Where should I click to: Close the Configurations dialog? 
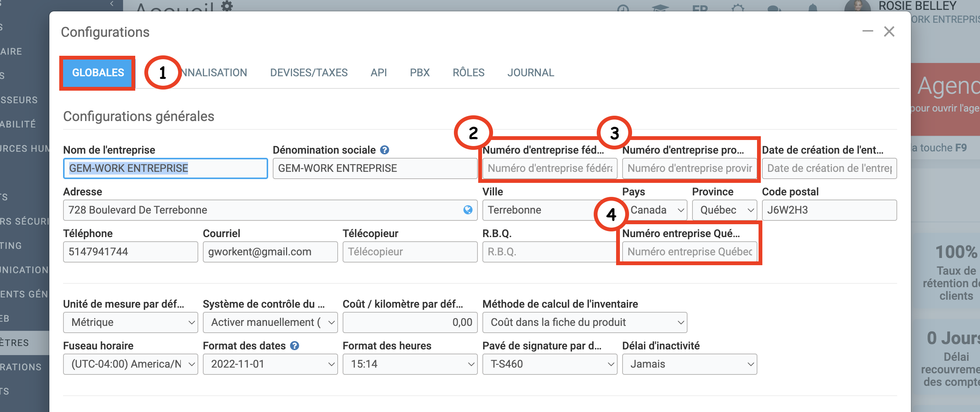[889, 31]
